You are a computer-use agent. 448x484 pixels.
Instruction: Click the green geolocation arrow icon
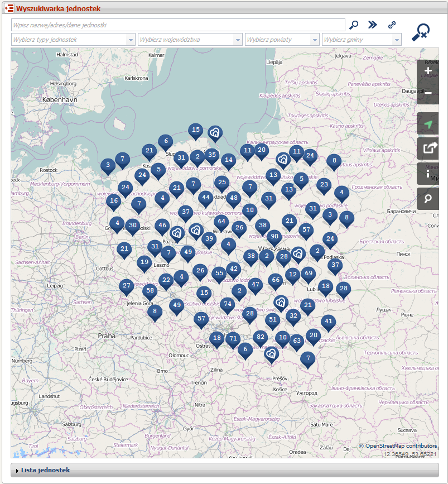click(428, 124)
